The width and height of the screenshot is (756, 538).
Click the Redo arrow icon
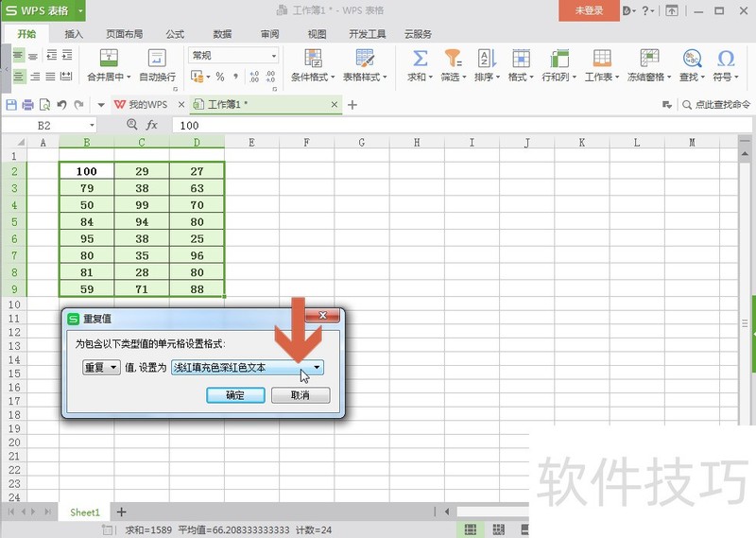[x=79, y=104]
